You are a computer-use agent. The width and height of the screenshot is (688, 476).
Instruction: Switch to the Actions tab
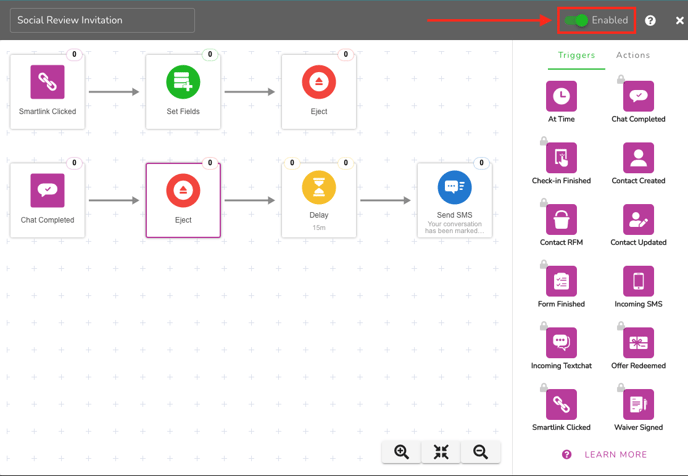pos(633,56)
